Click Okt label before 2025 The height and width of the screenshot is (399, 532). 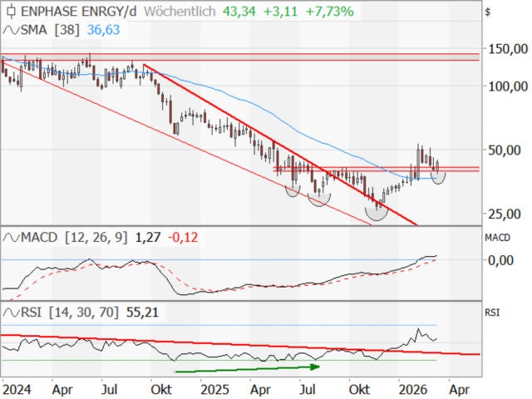(161, 390)
